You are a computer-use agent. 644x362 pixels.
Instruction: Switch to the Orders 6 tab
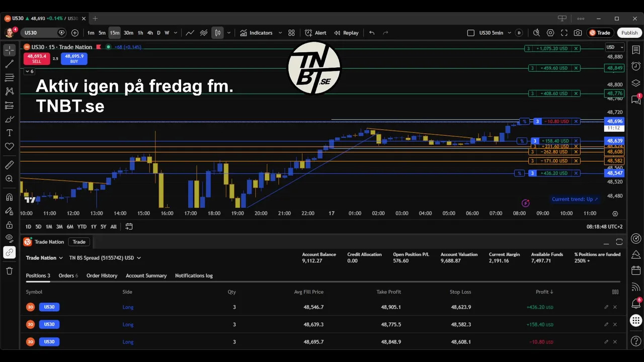pyautogui.click(x=68, y=276)
